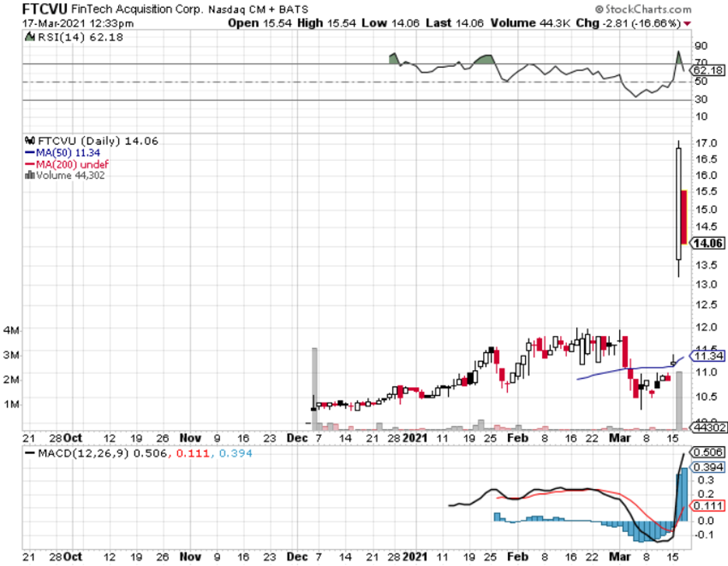Viewport: 728px width, 566px height.
Task: Click the candlestick icon beside FTCVU (Daily)
Action: pyautogui.click(x=30, y=140)
